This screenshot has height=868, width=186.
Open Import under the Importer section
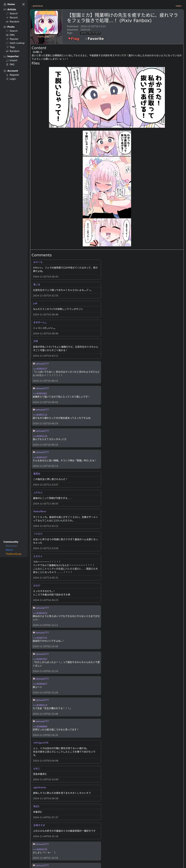(13, 60)
